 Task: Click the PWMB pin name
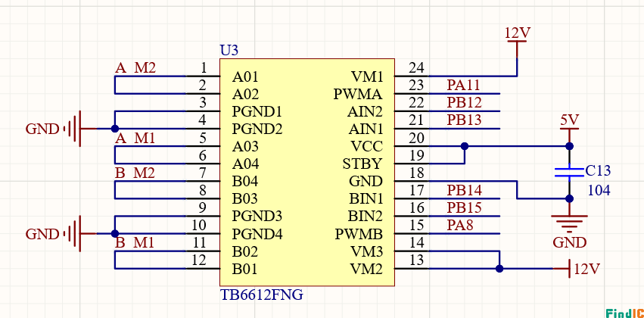point(359,234)
